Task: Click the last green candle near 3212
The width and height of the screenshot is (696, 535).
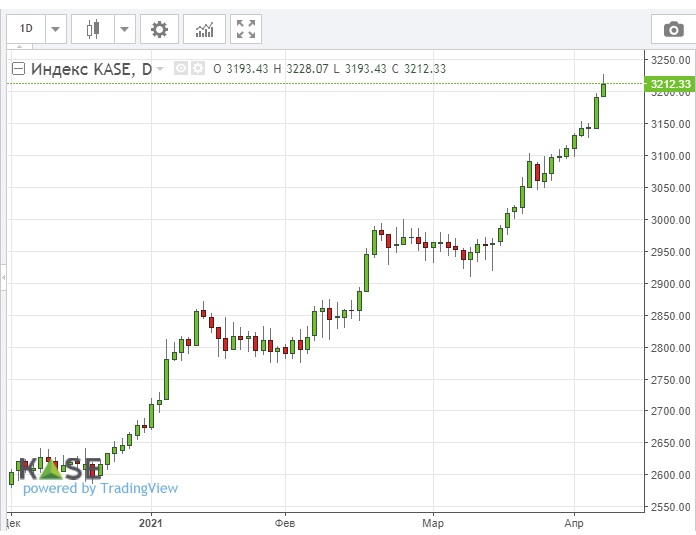Action: tap(603, 90)
